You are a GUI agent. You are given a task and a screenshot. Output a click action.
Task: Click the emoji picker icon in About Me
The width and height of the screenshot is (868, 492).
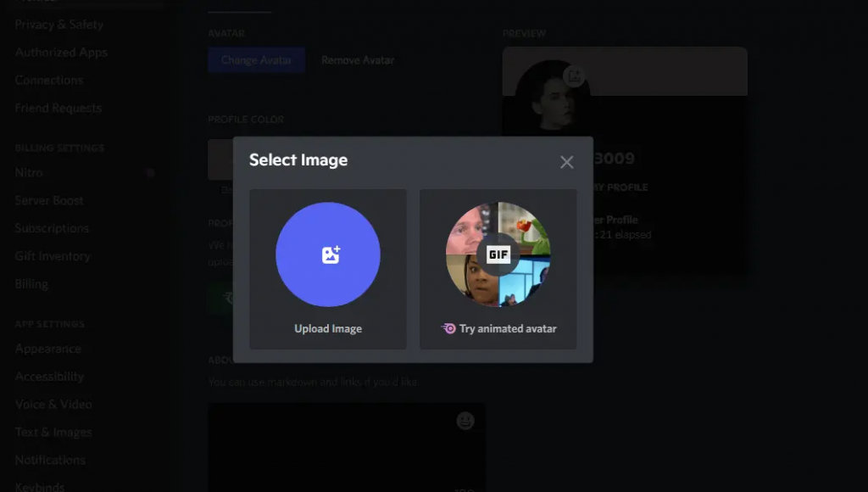point(465,421)
